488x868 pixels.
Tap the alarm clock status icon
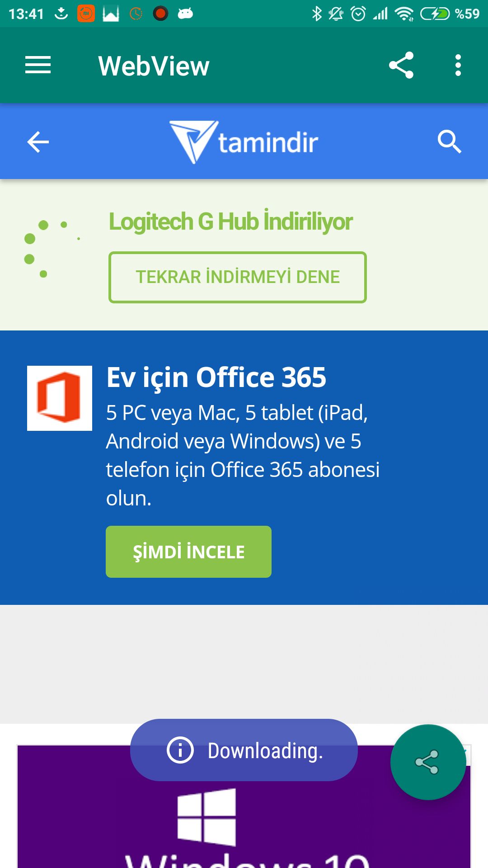358,14
